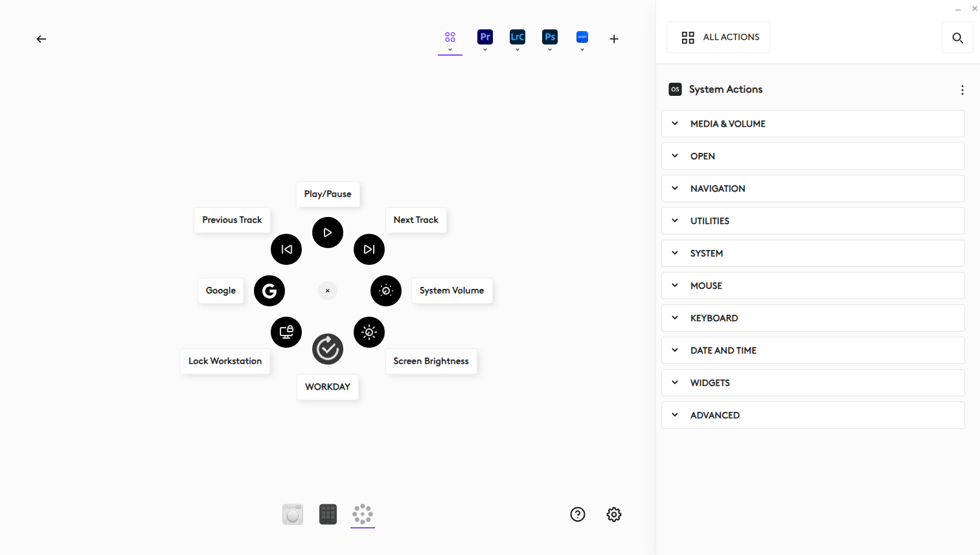Click the Next Track label
This screenshot has width=980, height=555.
click(x=416, y=220)
